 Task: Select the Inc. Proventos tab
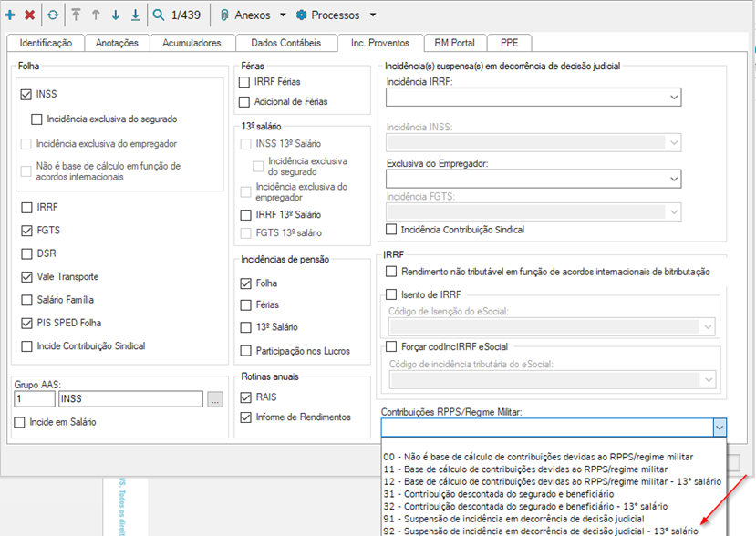pyautogui.click(x=380, y=43)
